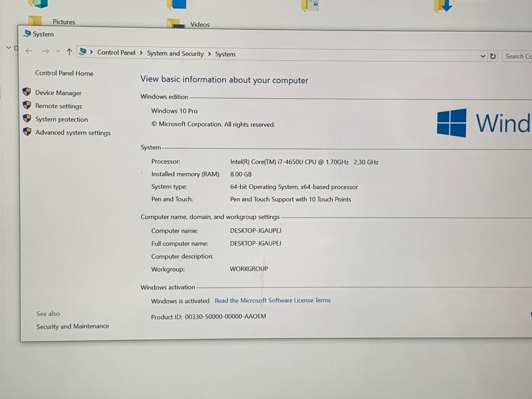Click shield icon beside Advanced system settings
The width and height of the screenshot is (532, 399).
[x=27, y=132]
